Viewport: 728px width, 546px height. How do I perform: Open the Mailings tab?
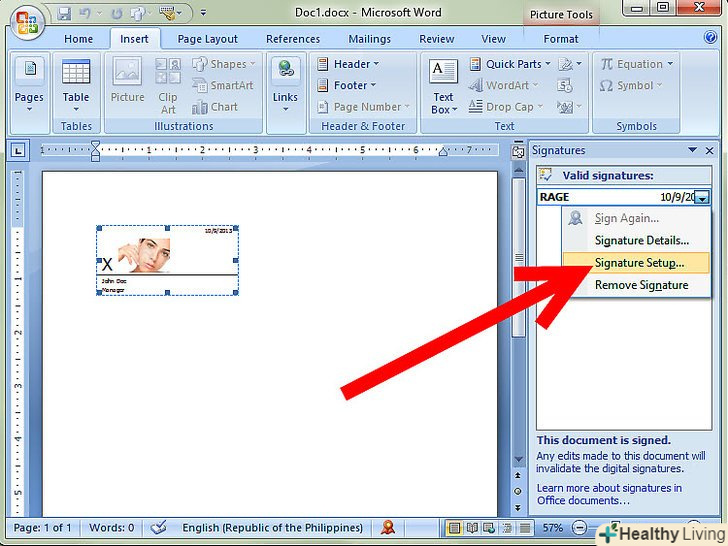[x=370, y=39]
